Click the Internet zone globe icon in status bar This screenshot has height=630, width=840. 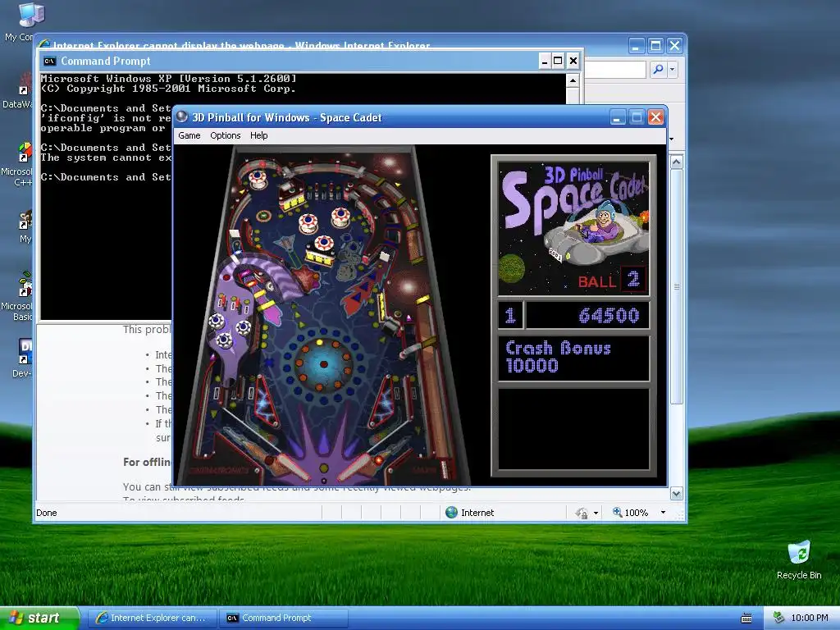point(452,513)
